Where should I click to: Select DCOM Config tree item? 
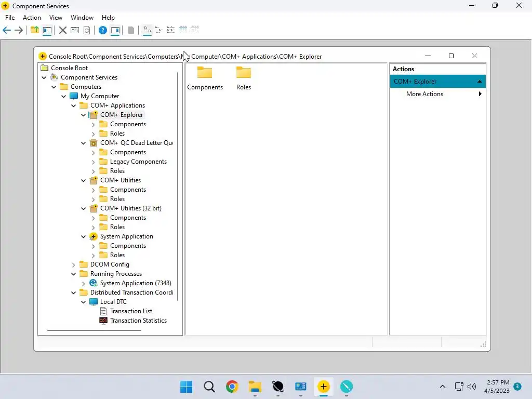point(110,264)
